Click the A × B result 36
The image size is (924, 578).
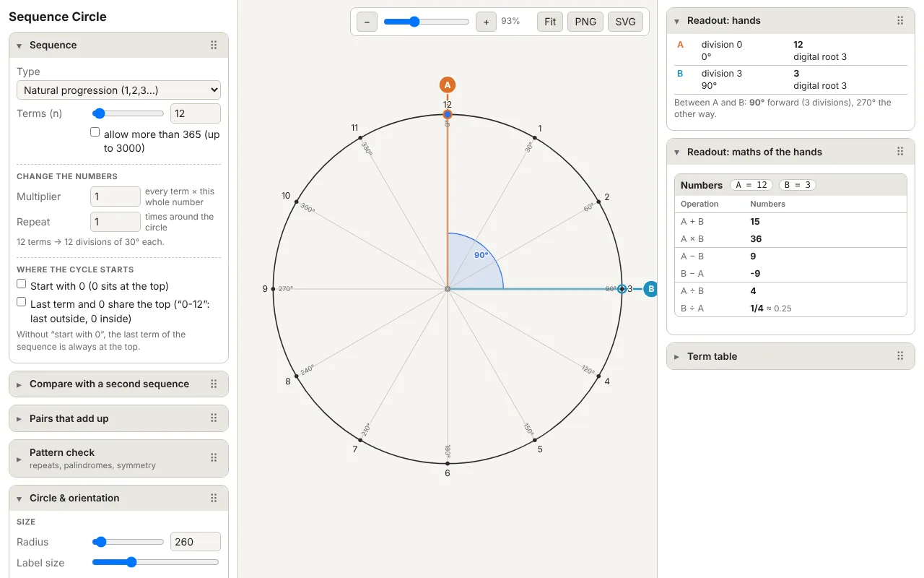click(756, 238)
